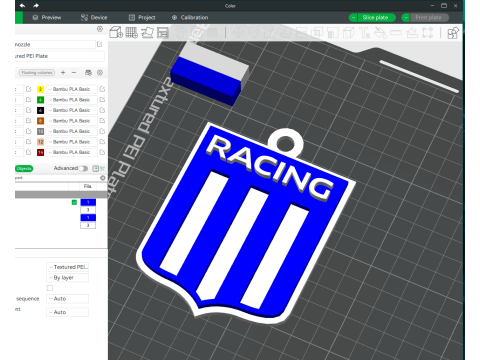Click the dark red filament 14 swatch
Screen dimensions: 480x360
[x=40, y=152]
